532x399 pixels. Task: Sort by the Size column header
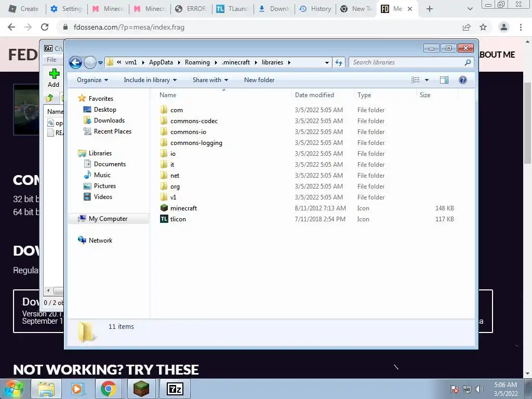425,95
